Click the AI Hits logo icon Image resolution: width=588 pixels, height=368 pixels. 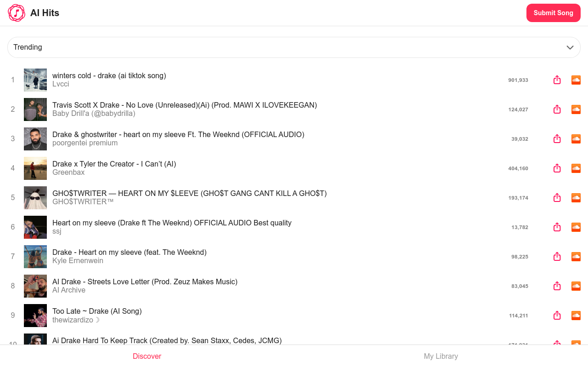click(x=17, y=13)
